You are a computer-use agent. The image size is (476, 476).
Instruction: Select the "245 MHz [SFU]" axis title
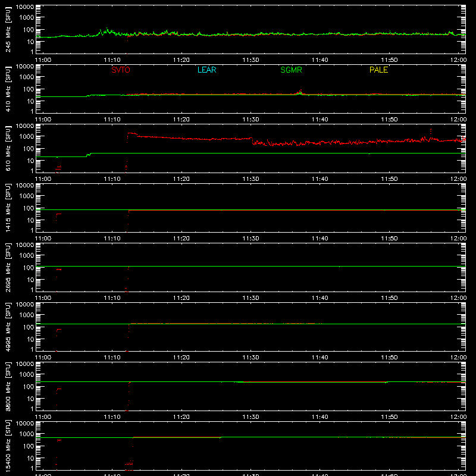[8, 29]
